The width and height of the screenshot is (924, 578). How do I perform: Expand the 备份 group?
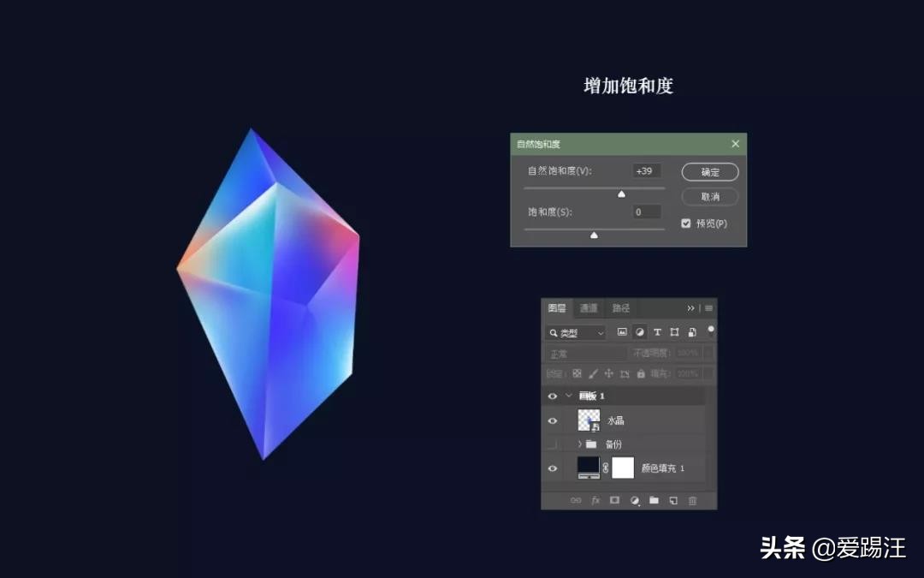point(580,444)
